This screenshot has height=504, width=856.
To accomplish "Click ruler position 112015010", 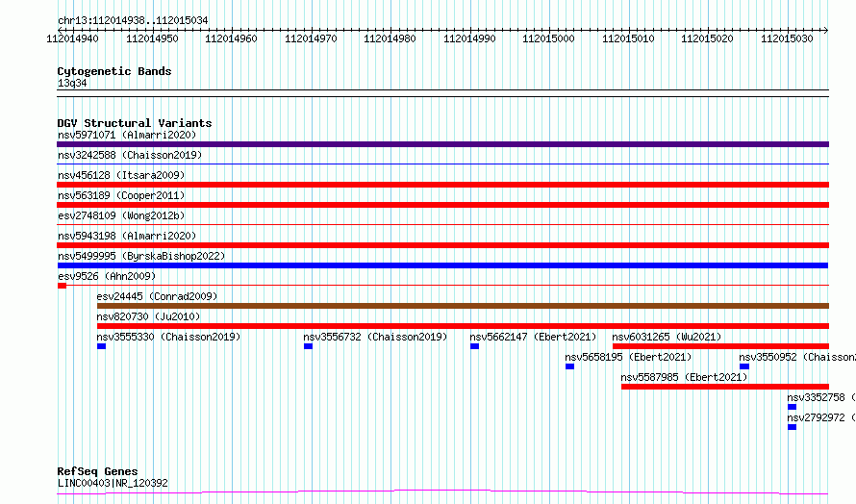I will click(x=628, y=38).
